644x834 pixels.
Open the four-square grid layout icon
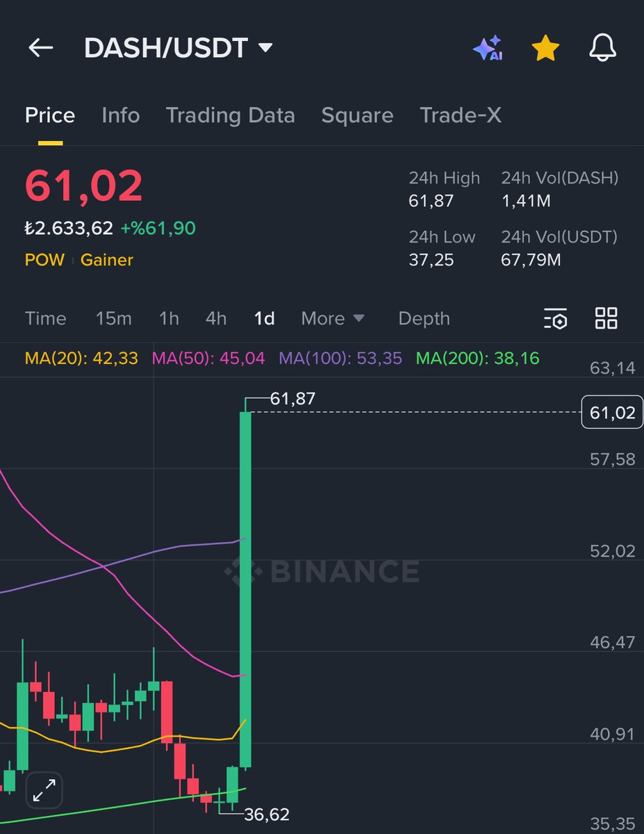(606, 318)
